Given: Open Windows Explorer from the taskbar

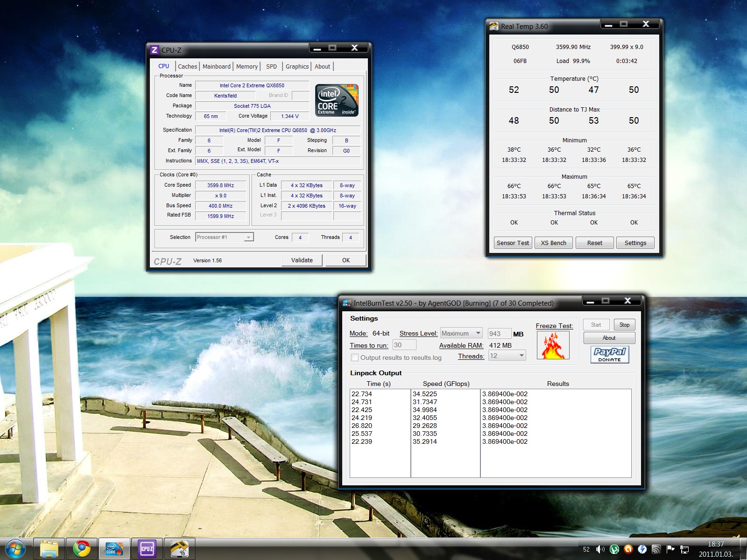Looking at the screenshot, I should (49, 549).
